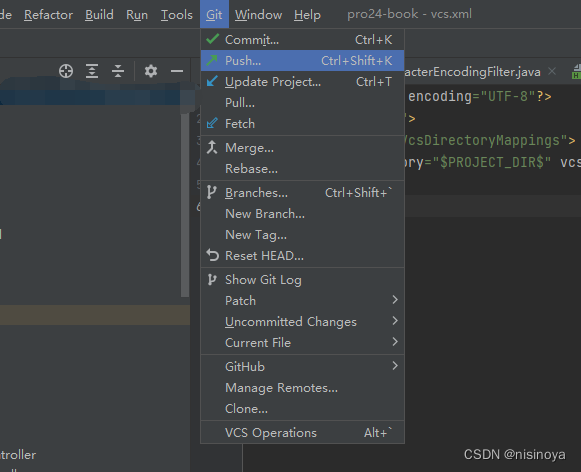
Task: Click the Reset HEAD undo arrow icon
Action: point(213,255)
